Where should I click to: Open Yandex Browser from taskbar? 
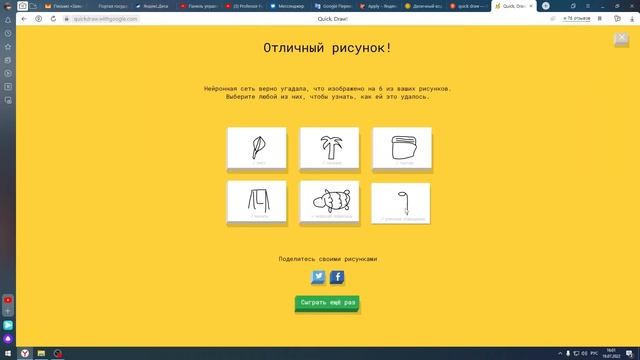coord(25,353)
